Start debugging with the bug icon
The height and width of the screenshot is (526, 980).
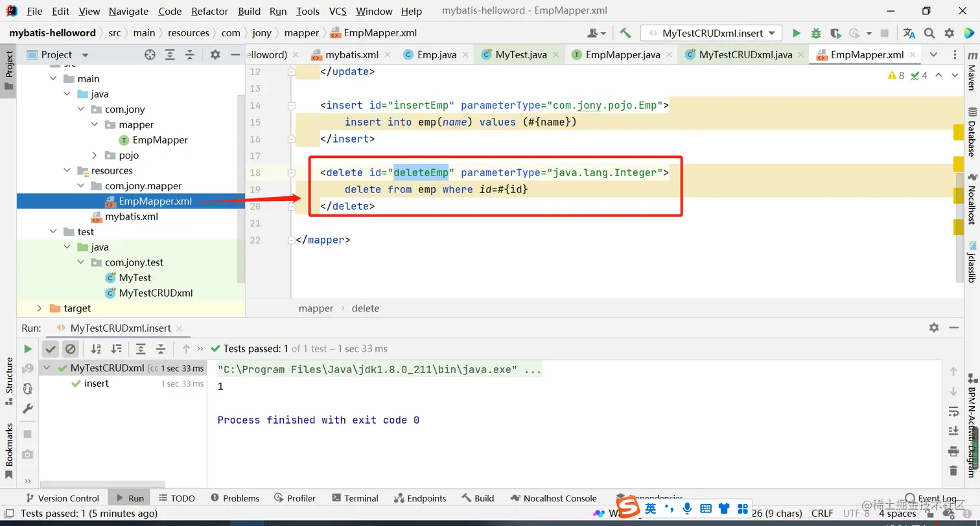(x=816, y=33)
